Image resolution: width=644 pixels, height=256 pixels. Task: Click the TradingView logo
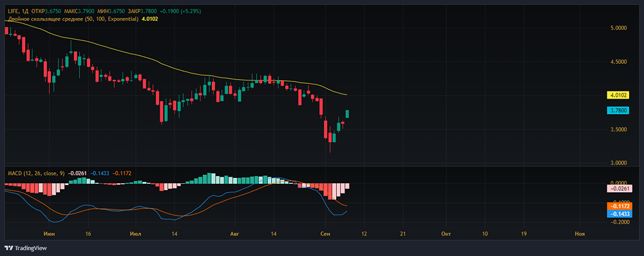click(x=26, y=248)
